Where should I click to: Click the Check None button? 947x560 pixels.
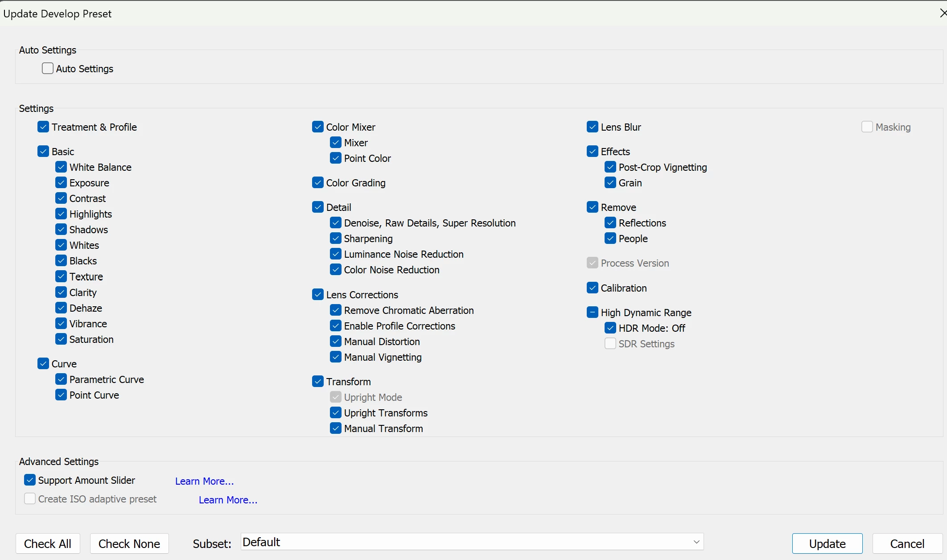[x=129, y=544]
